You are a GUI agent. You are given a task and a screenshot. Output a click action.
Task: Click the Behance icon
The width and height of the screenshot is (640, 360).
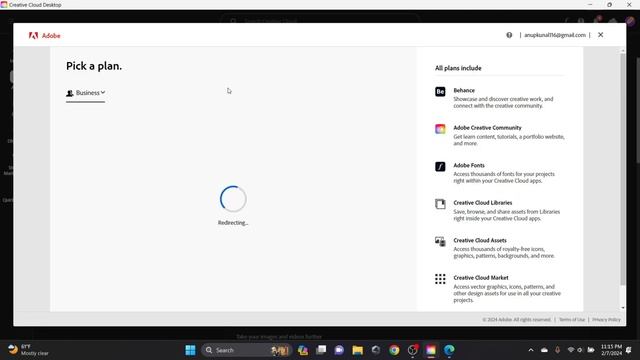440,91
